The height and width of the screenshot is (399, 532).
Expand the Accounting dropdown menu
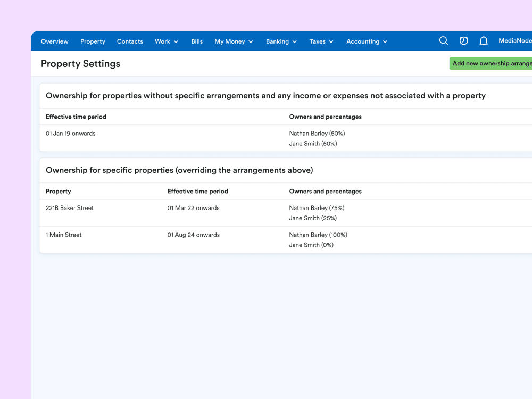367,41
